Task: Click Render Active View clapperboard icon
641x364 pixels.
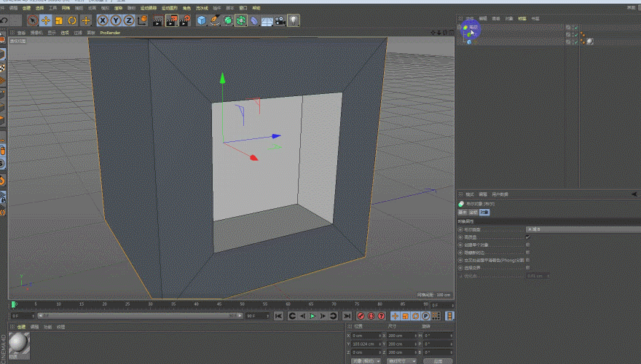Action: (158, 20)
